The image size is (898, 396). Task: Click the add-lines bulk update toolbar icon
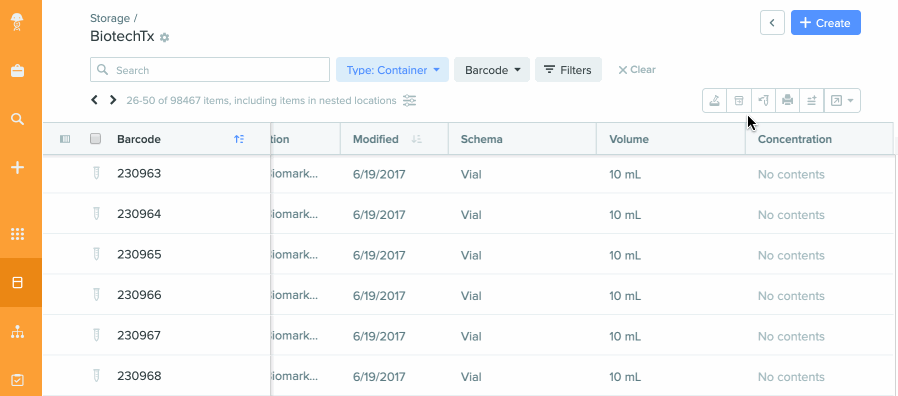click(x=812, y=100)
